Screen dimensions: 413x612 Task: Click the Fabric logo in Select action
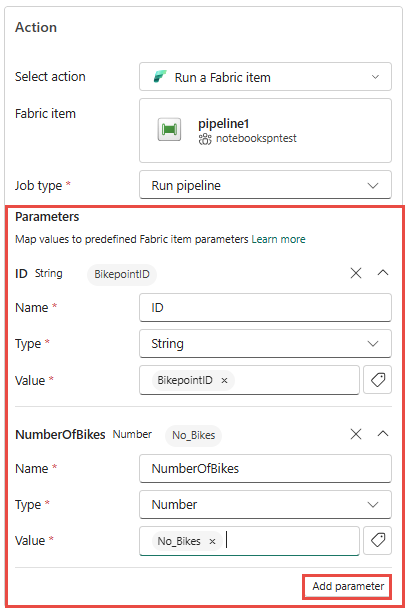click(x=160, y=76)
